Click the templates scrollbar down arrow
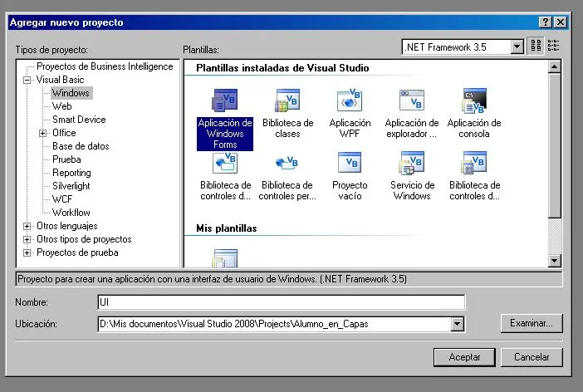 pyautogui.click(x=554, y=260)
